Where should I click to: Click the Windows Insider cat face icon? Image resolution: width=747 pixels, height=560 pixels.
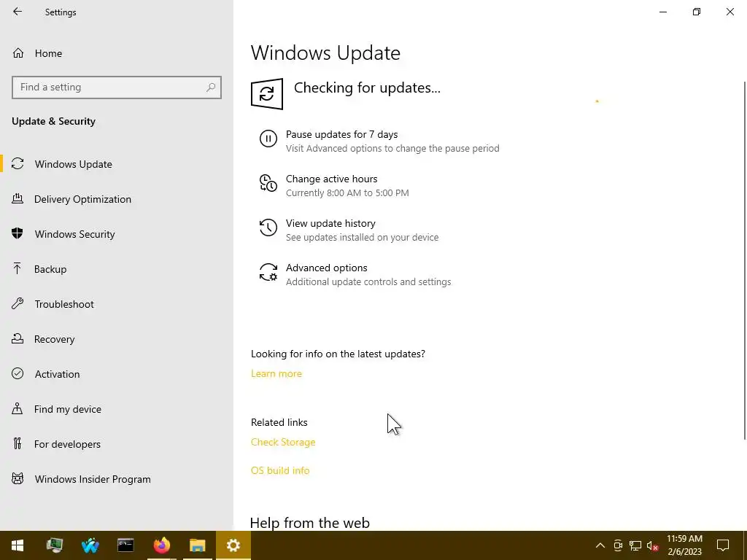point(18,478)
